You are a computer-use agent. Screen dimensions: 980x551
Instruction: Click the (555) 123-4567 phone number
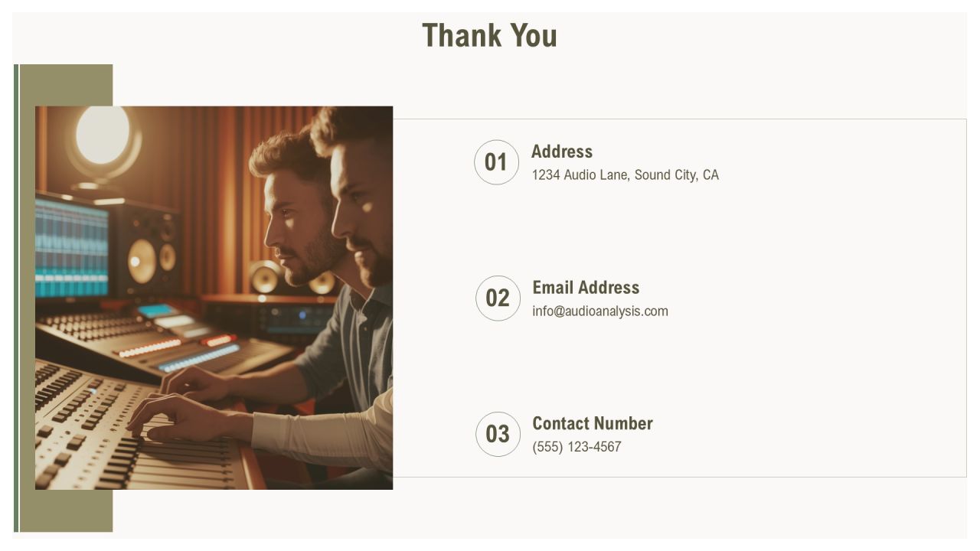(x=577, y=447)
